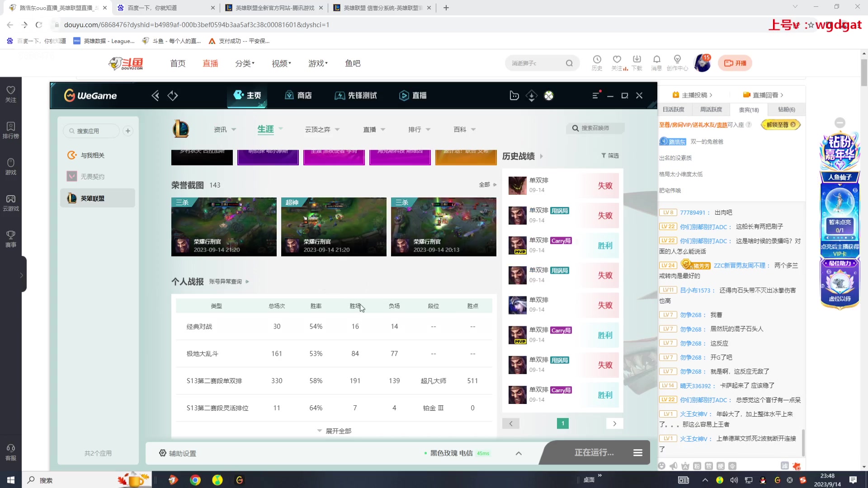Screen dimensions: 868x488
Task: Switch to the 钻粉(6) chat tab
Action: pos(786,109)
